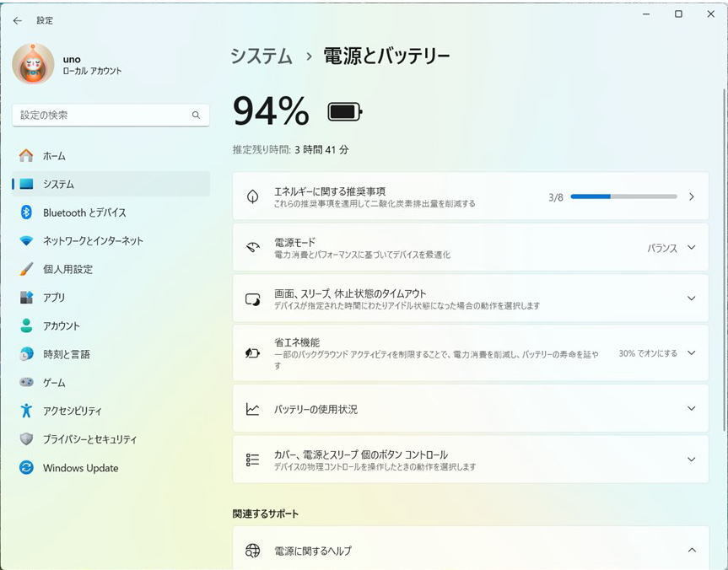Screen dimensions: 728x570
Task: Click the プライバシーとセキュリティ shield icon
Action: tap(26, 439)
